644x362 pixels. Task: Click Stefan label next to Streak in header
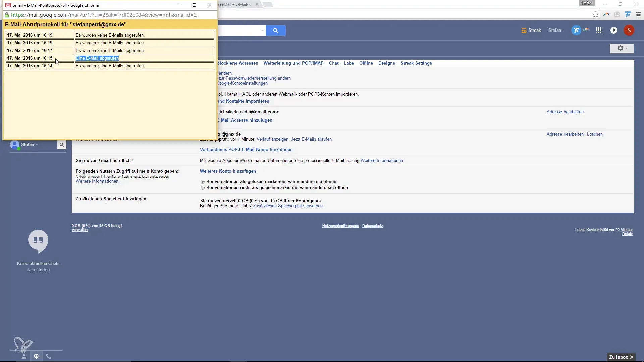(x=554, y=31)
